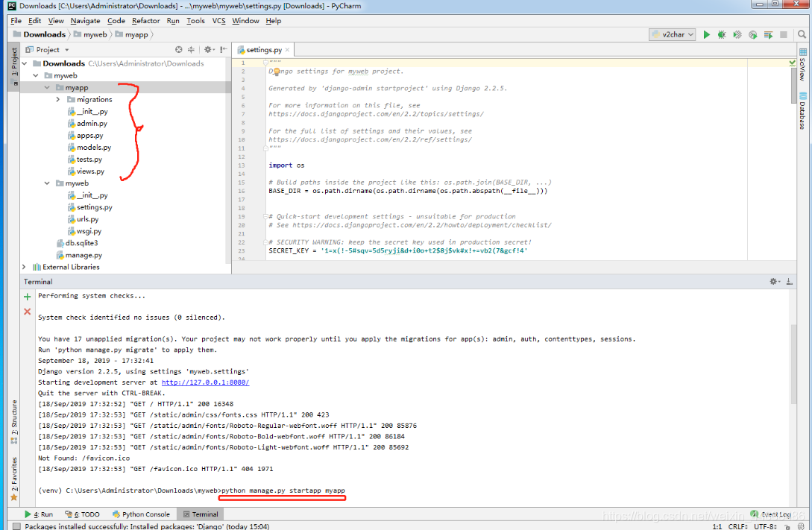Select views.py in the project tree

tap(86, 171)
